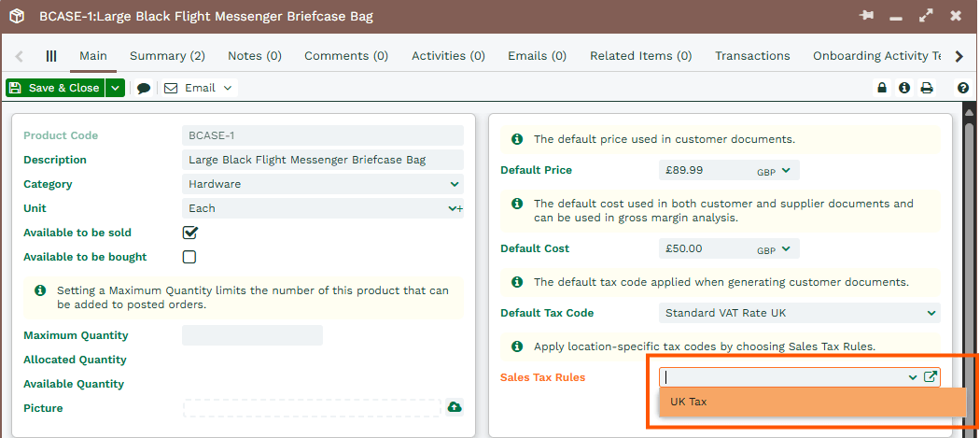Click the Maximum Quantity input field
Screen dimensions: 980x438
253,335
